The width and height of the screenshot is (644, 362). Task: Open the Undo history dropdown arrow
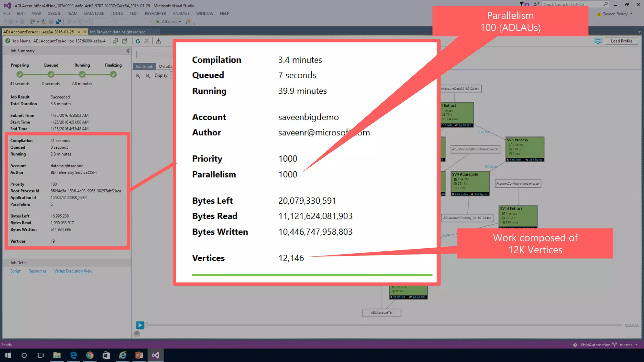tap(75, 22)
